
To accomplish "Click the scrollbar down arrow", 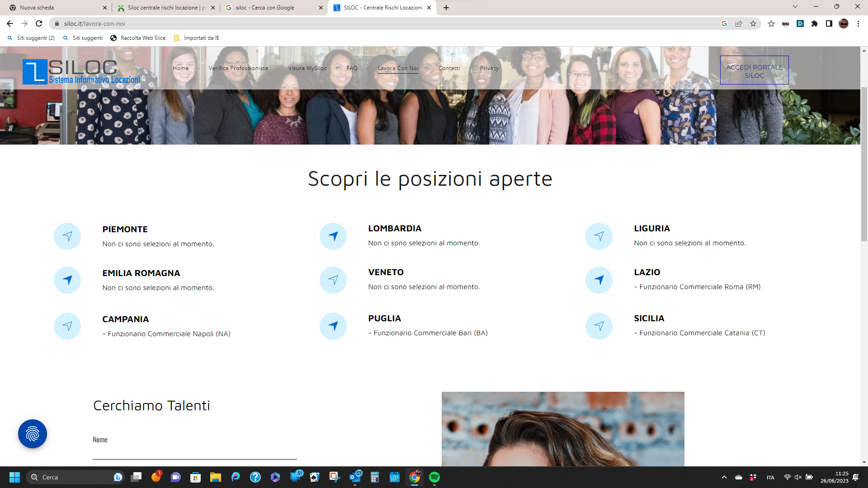I will (864, 462).
